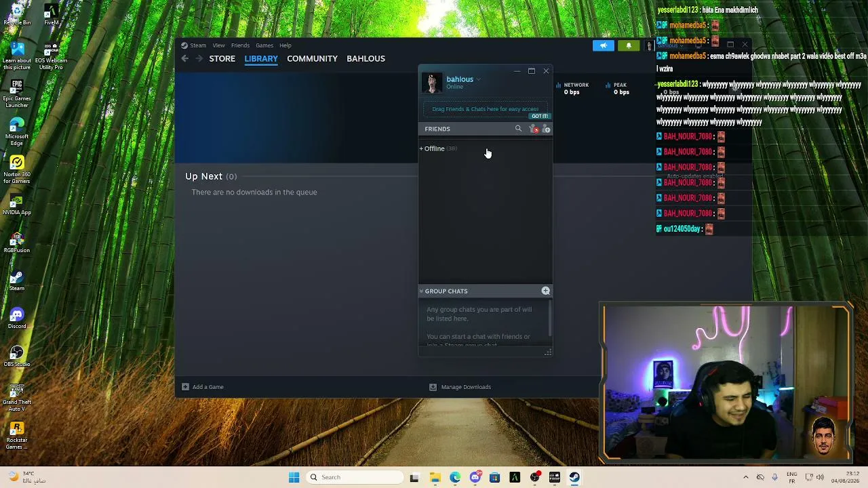Viewport: 868px width, 488px height.
Task: Select the EOS Webcam Utility Pro shortcut
Action: tap(51, 56)
